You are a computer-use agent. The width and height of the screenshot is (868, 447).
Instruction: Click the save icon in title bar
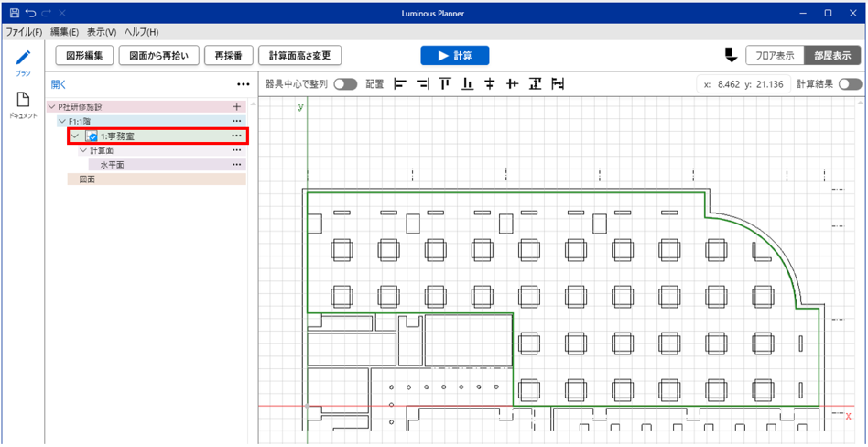coord(13,14)
